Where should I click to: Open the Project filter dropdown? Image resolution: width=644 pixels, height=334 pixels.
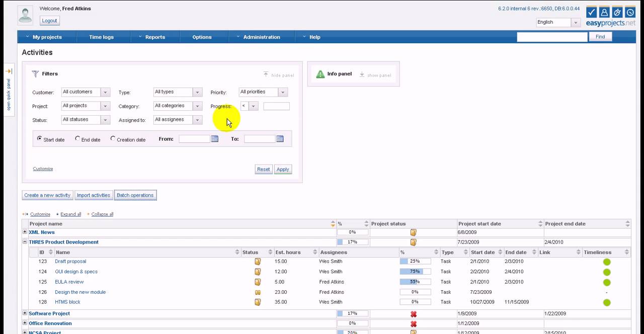pos(105,106)
